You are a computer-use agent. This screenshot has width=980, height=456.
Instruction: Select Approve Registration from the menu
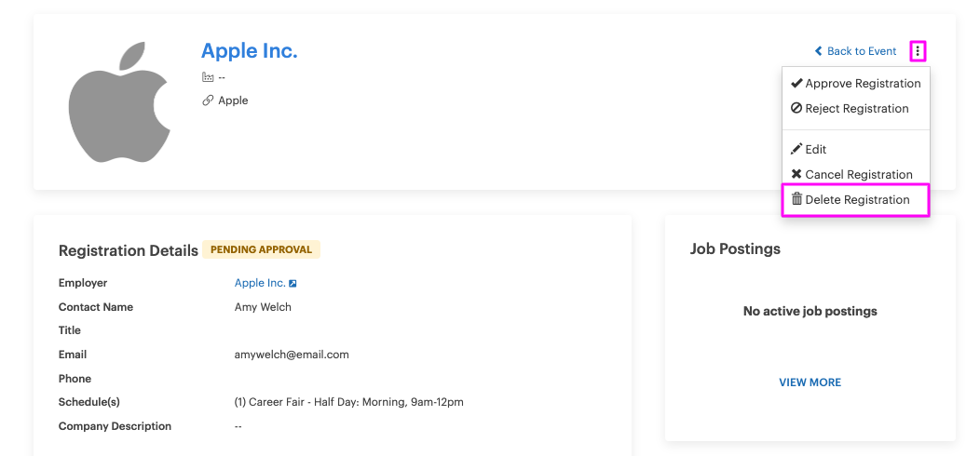click(855, 84)
